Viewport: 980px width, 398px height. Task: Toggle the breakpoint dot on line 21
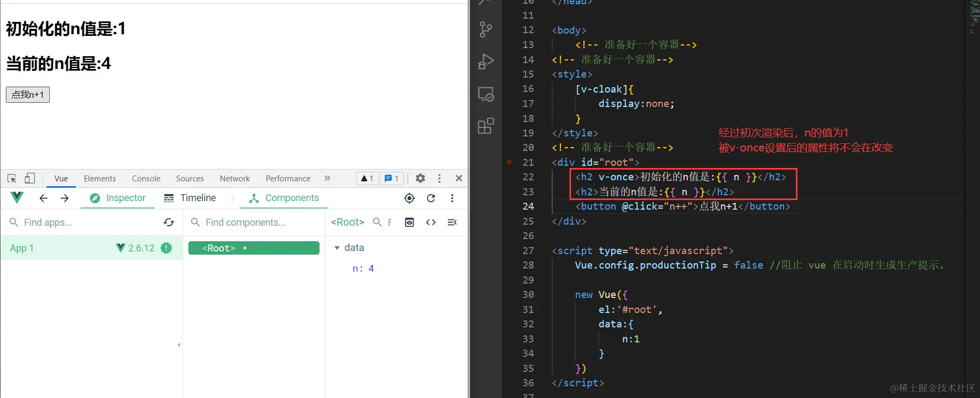pos(510,162)
